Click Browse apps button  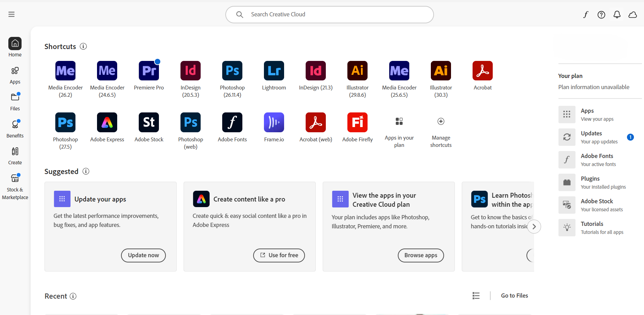pyautogui.click(x=421, y=255)
